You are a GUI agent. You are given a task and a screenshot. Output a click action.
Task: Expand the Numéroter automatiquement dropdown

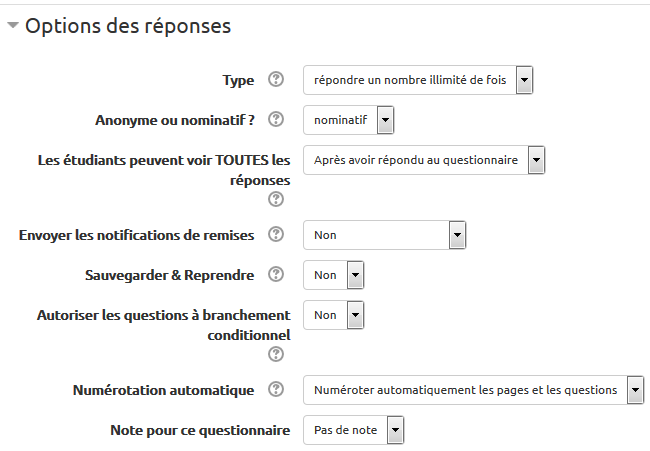pos(474,390)
